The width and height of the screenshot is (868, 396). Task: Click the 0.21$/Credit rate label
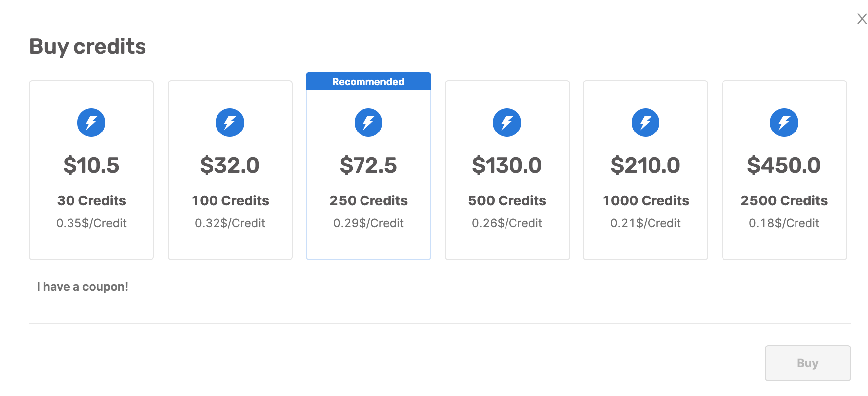coord(646,223)
